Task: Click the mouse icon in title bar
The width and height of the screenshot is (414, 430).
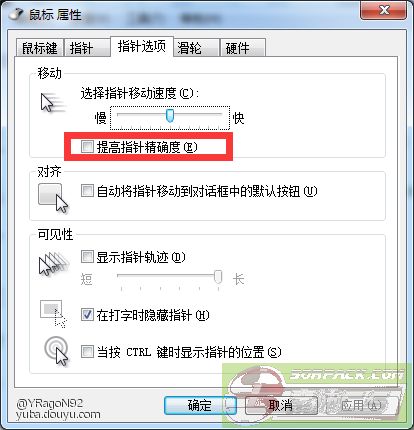Action: 17,14
